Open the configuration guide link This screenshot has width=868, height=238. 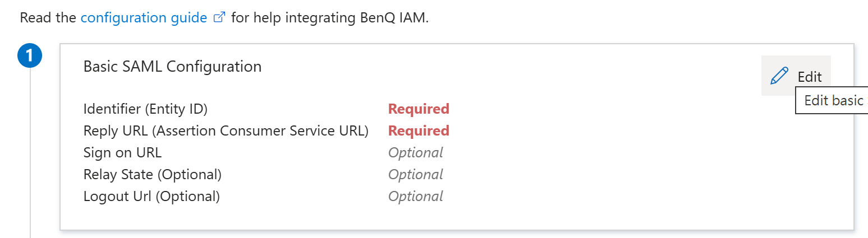tap(144, 17)
